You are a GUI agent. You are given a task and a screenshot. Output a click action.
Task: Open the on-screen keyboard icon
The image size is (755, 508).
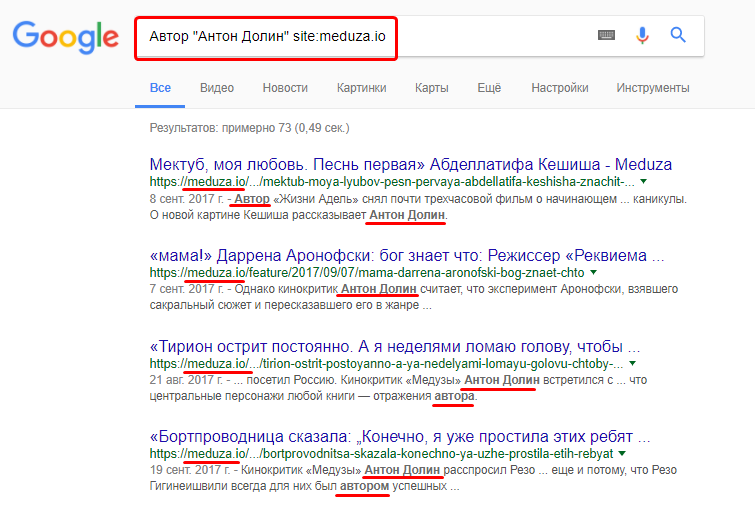pos(606,35)
